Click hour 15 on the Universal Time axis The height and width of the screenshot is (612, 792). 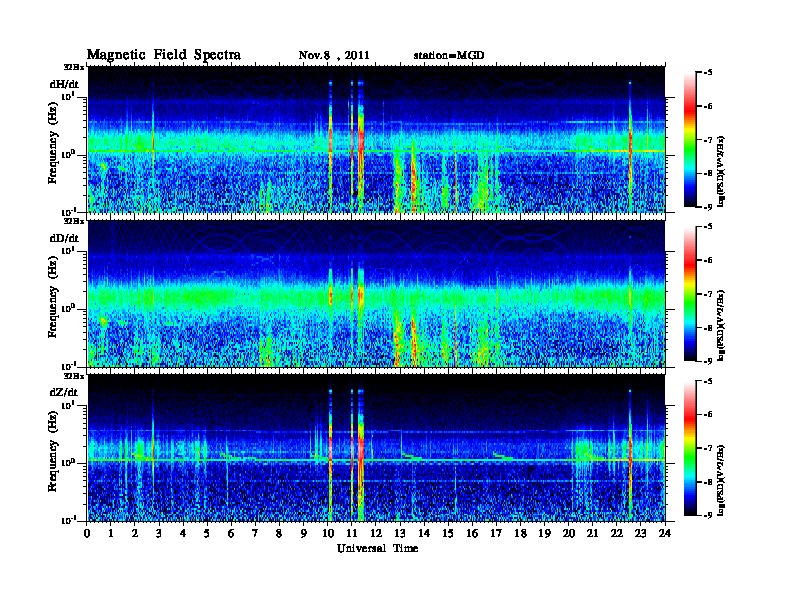click(448, 533)
